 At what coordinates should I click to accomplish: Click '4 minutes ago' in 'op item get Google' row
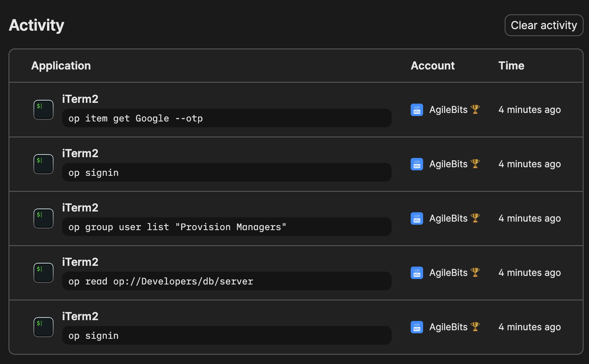pyautogui.click(x=530, y=110)
